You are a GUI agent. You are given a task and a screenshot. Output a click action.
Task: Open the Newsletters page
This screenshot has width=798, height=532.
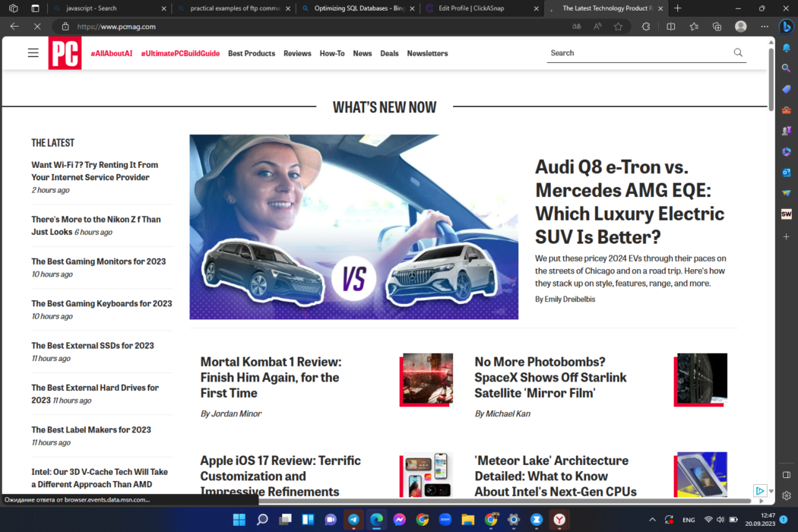click(427, 53)
